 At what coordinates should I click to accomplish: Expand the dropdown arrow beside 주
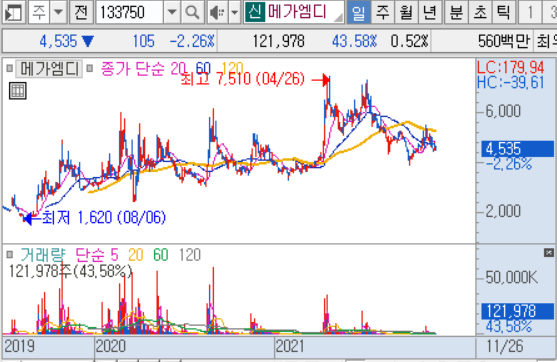(58, 12)
